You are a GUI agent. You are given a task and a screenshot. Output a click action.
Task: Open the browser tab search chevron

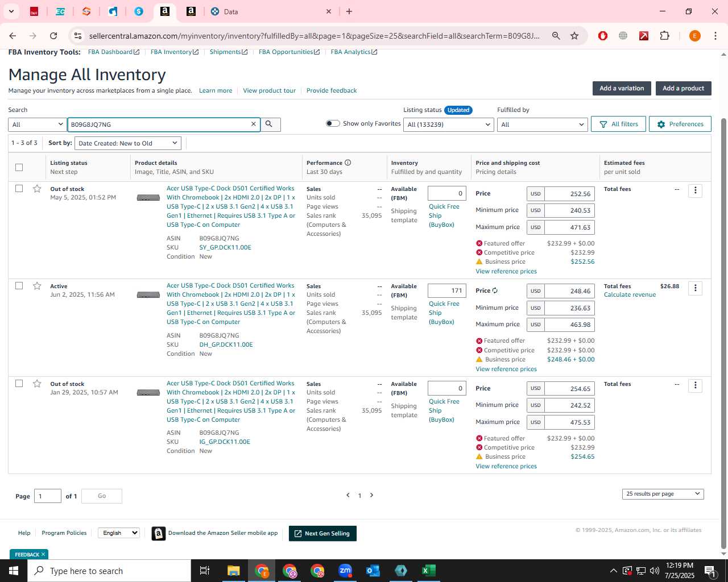(x=11, y=11)
